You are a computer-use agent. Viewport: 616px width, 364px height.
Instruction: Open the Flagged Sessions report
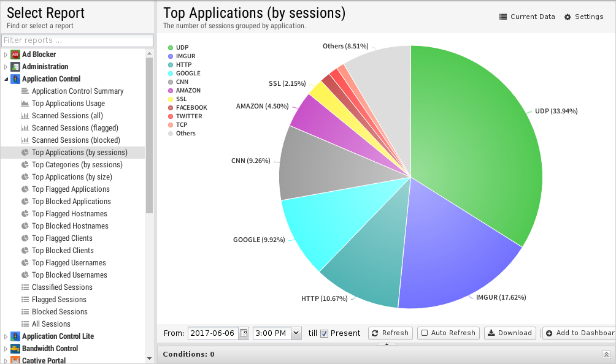click(x=59, y=299)
